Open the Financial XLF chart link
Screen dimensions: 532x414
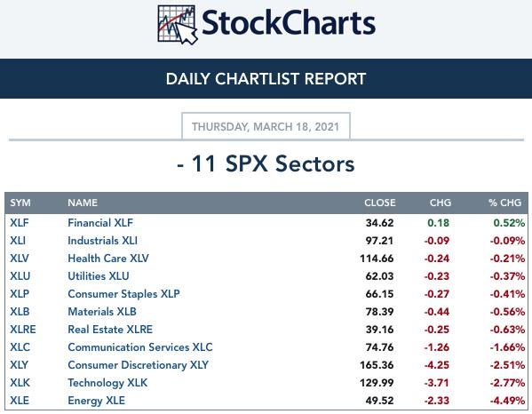click(100, 223)
